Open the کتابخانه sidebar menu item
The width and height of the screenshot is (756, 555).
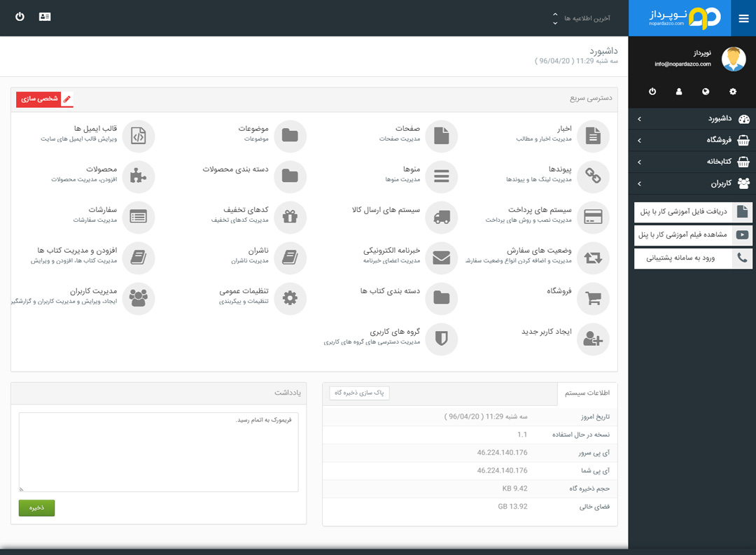[692, 162]
